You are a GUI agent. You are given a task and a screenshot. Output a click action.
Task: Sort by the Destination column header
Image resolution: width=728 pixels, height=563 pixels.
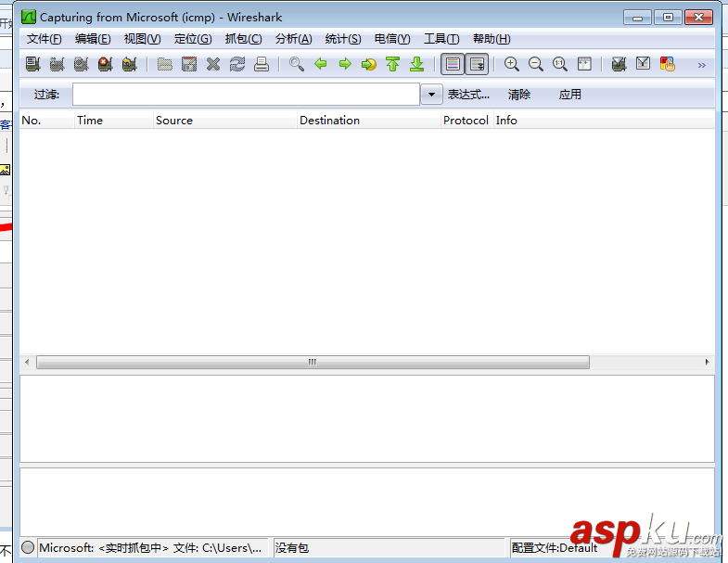tap(369, 121)
